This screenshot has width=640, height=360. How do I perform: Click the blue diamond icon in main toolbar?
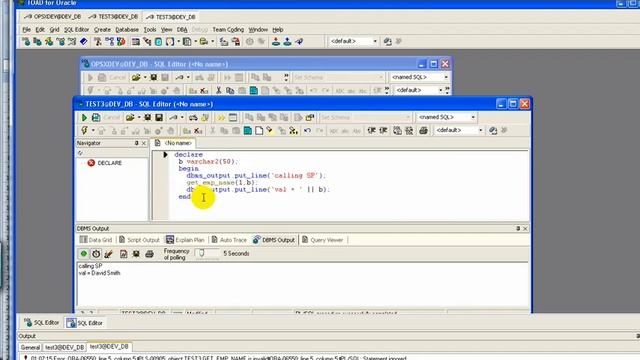point(84,41)
